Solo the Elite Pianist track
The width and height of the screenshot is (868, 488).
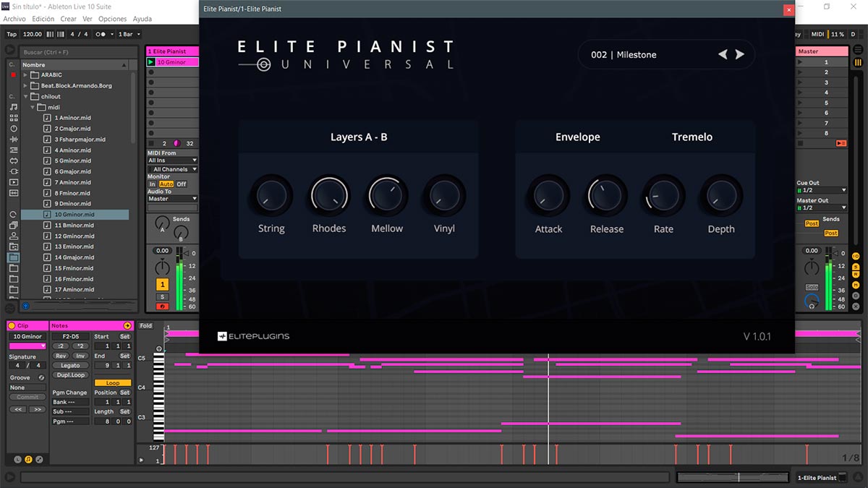[x=163, y=297]
